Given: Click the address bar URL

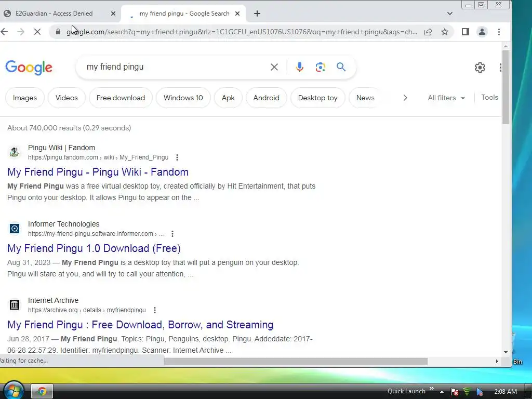Looking at the screenshot, I should 242,32.
